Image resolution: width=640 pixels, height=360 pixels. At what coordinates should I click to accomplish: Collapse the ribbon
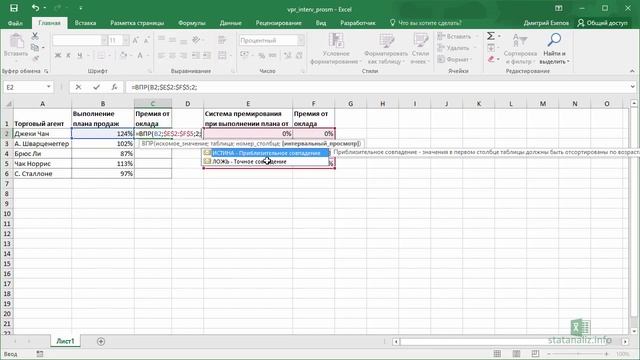click(632, 71)
